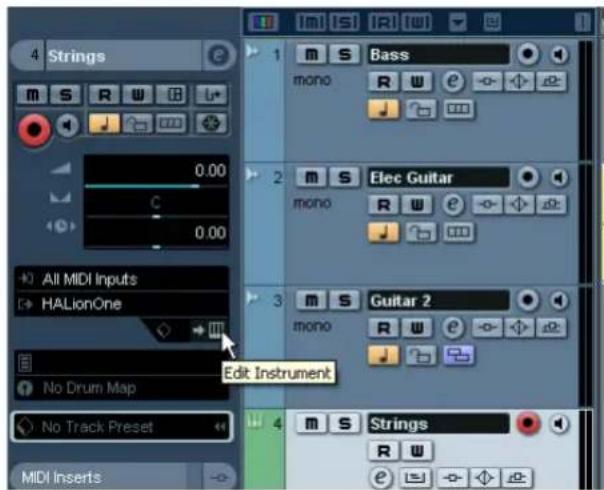Click Bass track expand arrow icon

253,51
